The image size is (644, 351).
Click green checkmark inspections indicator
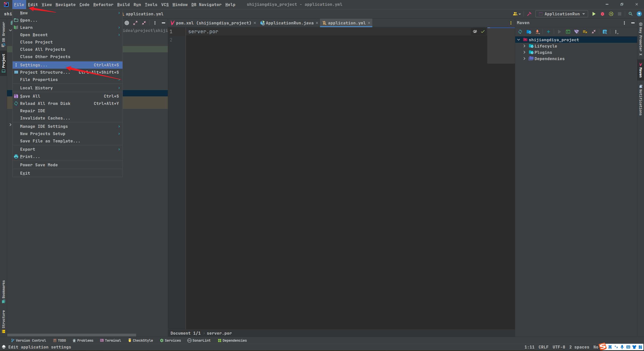point(482,31)
